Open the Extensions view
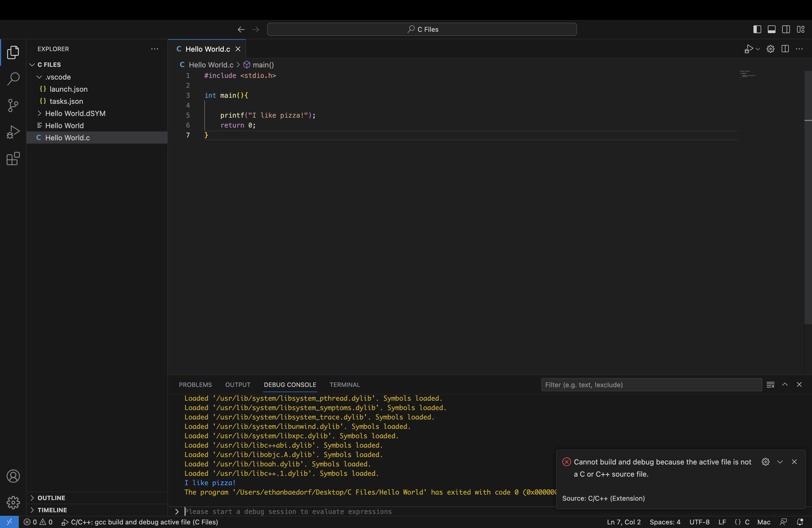 [x=13, y=159]
